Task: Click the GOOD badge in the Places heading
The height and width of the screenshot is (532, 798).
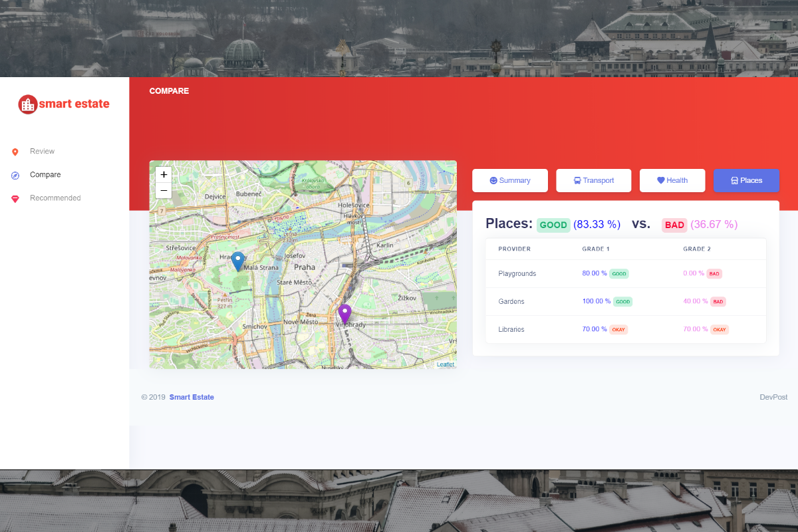Action: point(553,225)
